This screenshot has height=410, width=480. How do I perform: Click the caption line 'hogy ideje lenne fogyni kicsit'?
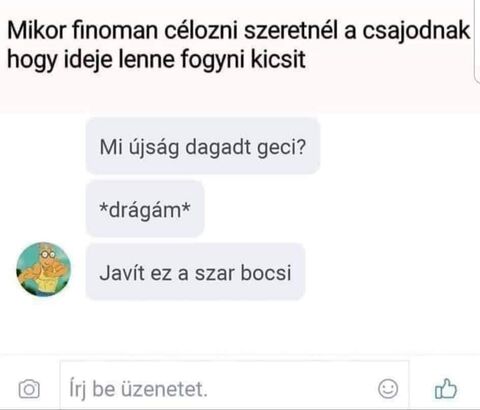156,61
